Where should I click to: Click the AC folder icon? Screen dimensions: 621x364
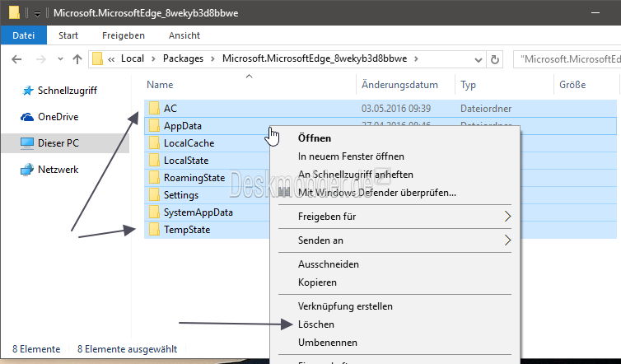[x=154, y=108]
